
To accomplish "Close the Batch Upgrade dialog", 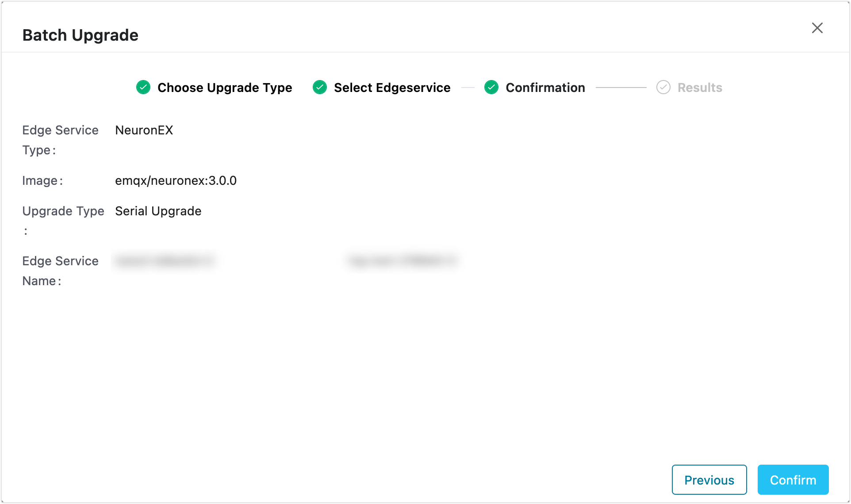I will (x=817, y=28).
